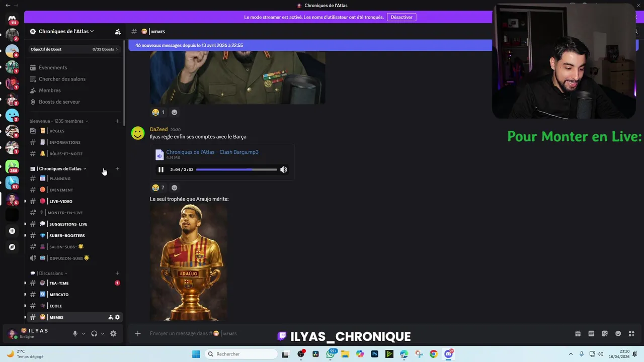Click mp3 file icon of Clash Barça
This screenshot has width=644, height=362.
coord(159,154)
